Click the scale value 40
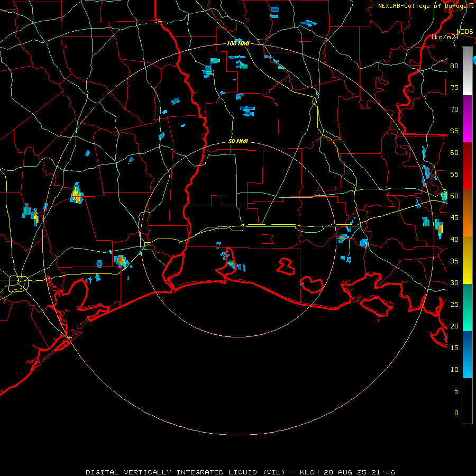Screen dimensions: 476x476 454,239
